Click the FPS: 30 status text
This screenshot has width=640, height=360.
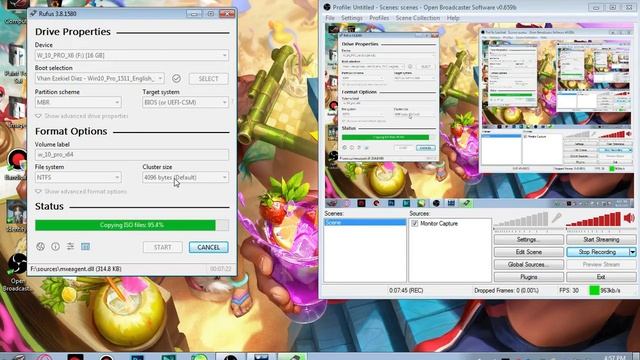569,291
